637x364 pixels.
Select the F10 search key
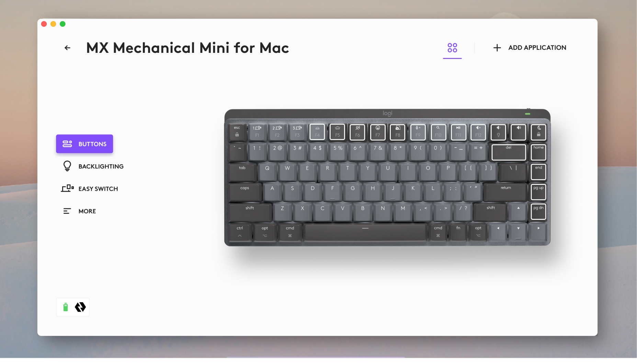pyautogui.click(x=438, y=132)
